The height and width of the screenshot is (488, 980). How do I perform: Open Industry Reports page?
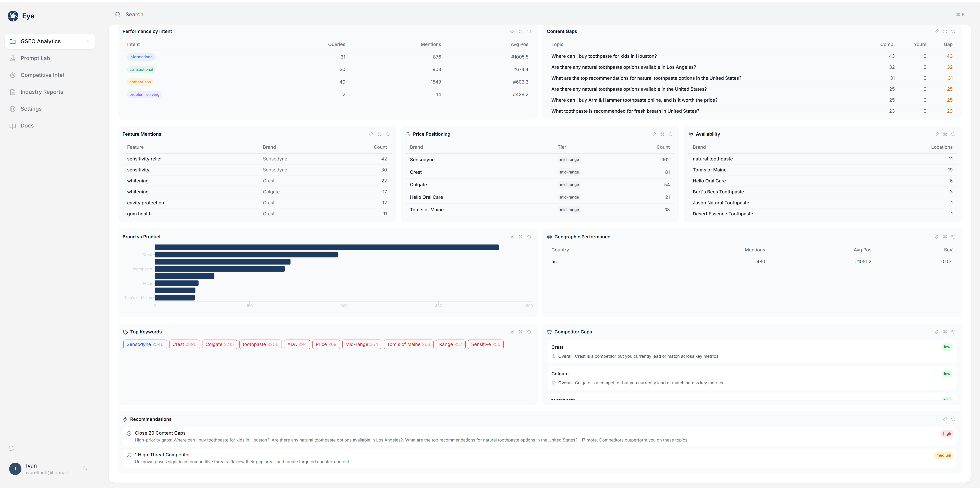(x=41, y=92)
